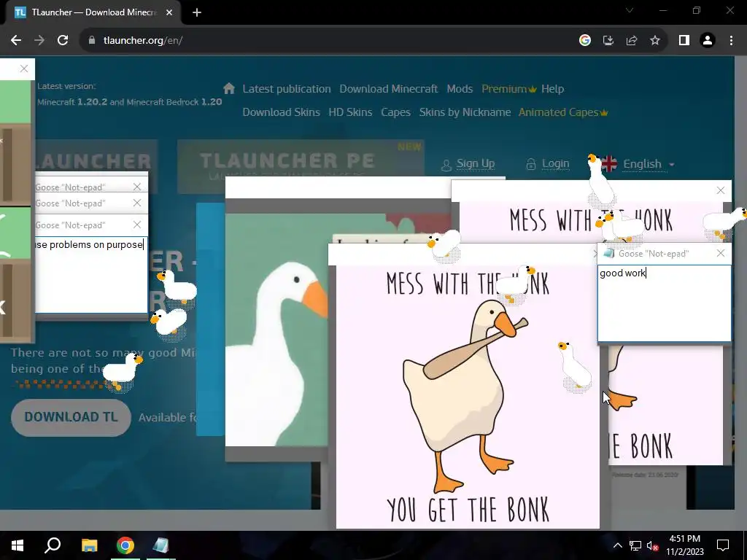Click the DOWNLOAD TL button
Image resolution: width=747 pixels, height=560 pixels.
click(71, 417)
